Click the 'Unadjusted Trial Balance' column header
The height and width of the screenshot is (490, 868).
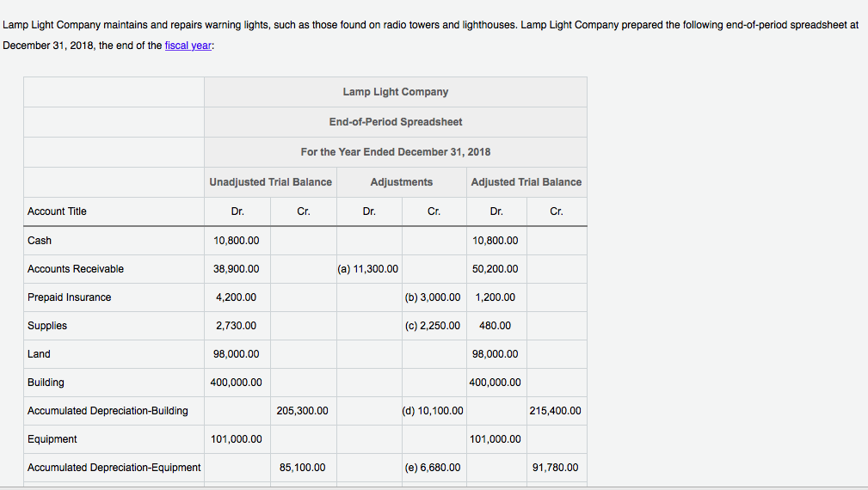click(270, 182)
